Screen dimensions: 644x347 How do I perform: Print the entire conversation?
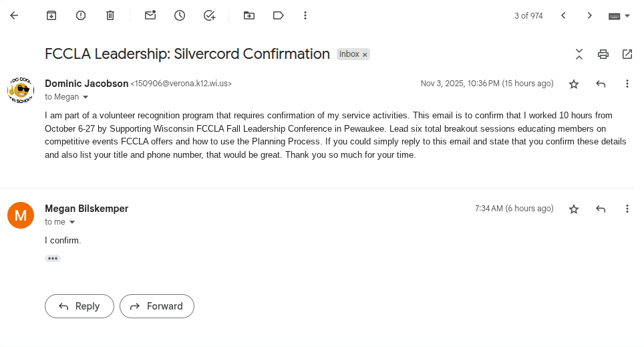point(603,54)
